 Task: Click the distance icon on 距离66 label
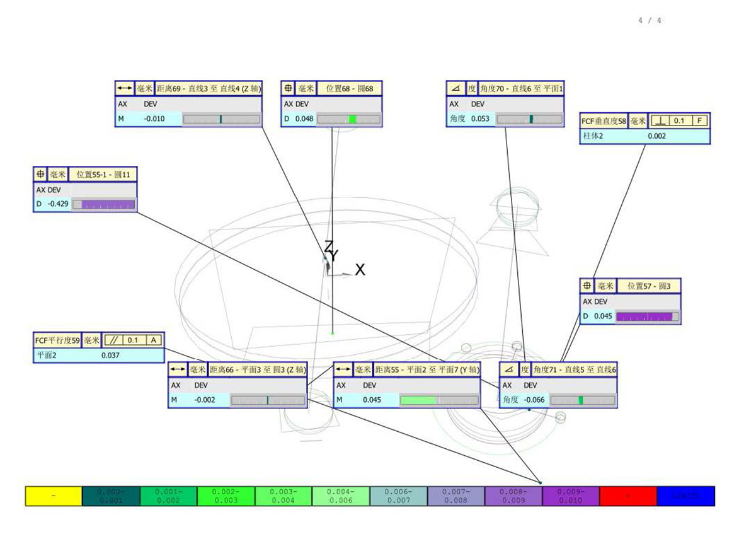178,369
